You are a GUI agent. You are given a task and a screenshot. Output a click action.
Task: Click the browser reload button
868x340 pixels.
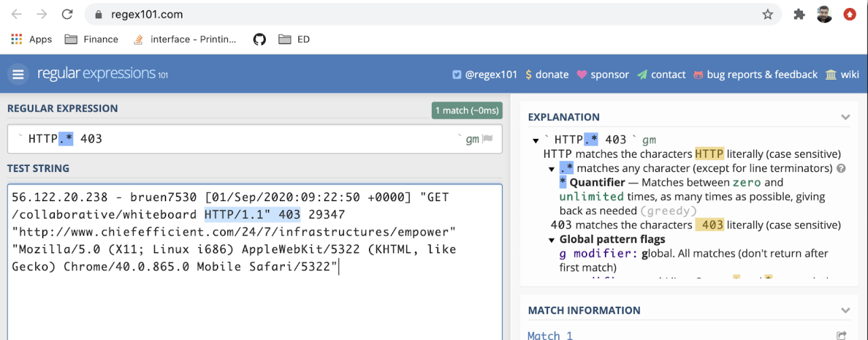67,14
